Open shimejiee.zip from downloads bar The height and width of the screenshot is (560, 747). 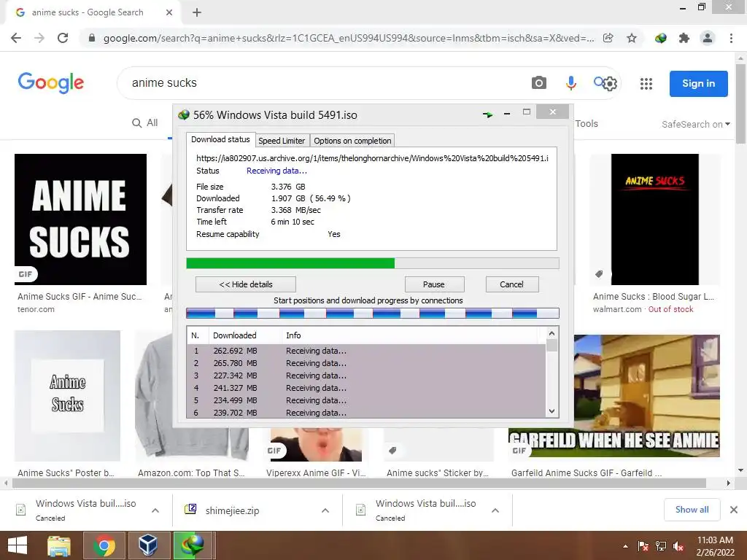[x=232, y=510]
